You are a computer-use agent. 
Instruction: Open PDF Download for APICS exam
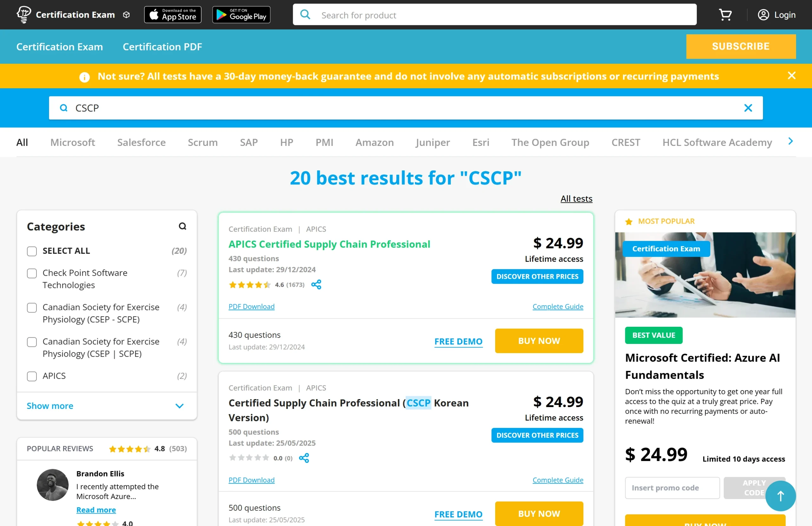(252, 306)
